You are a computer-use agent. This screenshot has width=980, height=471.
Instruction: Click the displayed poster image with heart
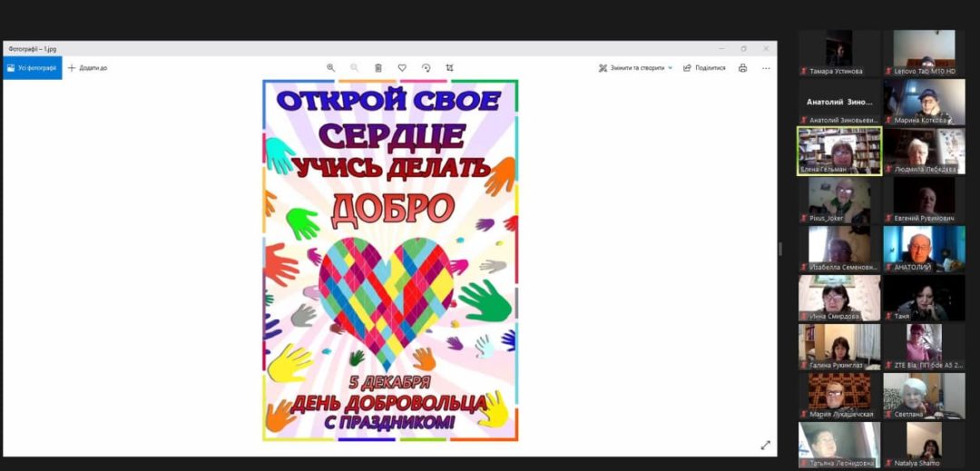pos(390,260)
